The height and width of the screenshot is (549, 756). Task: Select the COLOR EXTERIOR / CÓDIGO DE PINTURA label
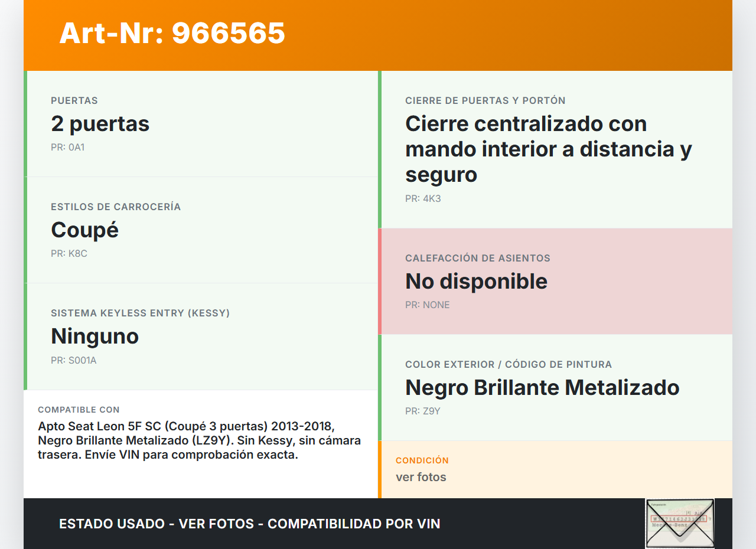(x=509, y=364)
